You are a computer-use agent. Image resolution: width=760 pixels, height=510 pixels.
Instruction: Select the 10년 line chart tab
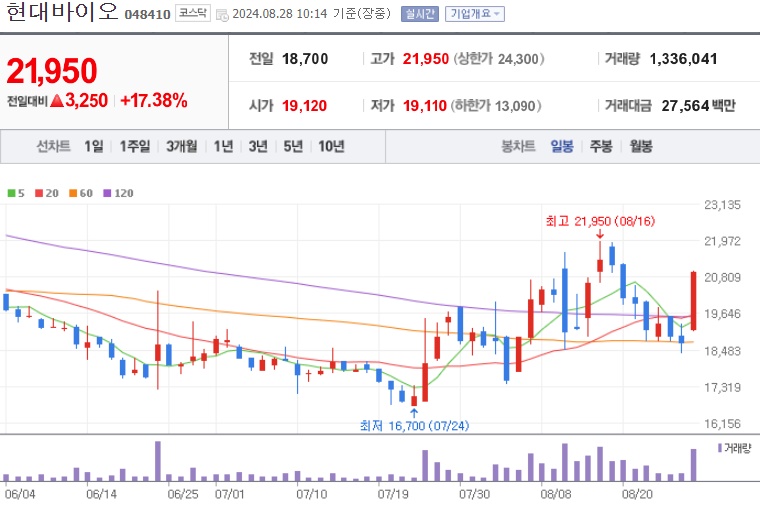331,146
